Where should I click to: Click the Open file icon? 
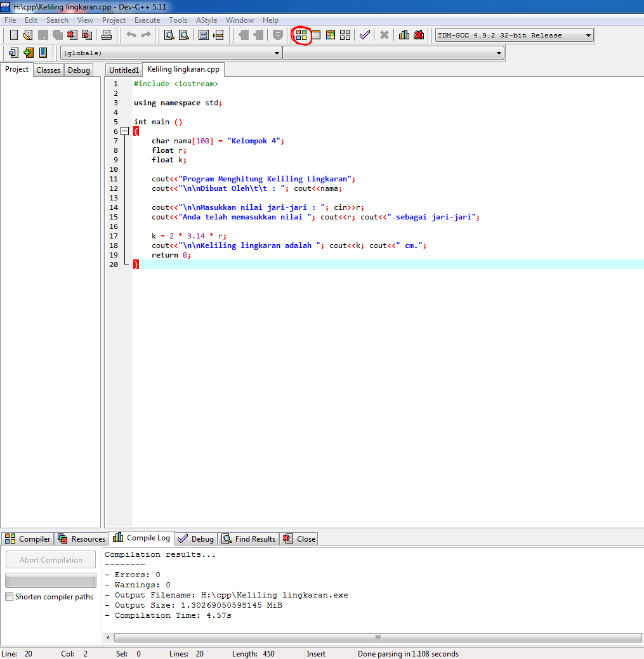[28, 36]
